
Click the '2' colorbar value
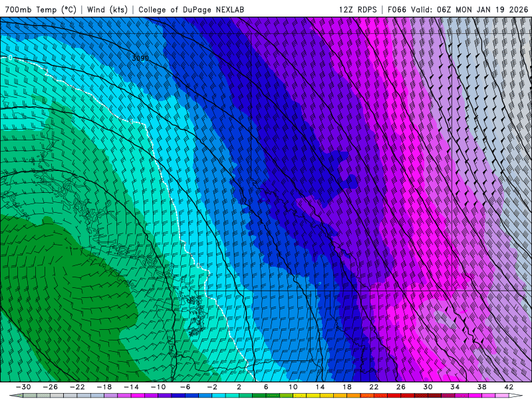coord(239,387)
